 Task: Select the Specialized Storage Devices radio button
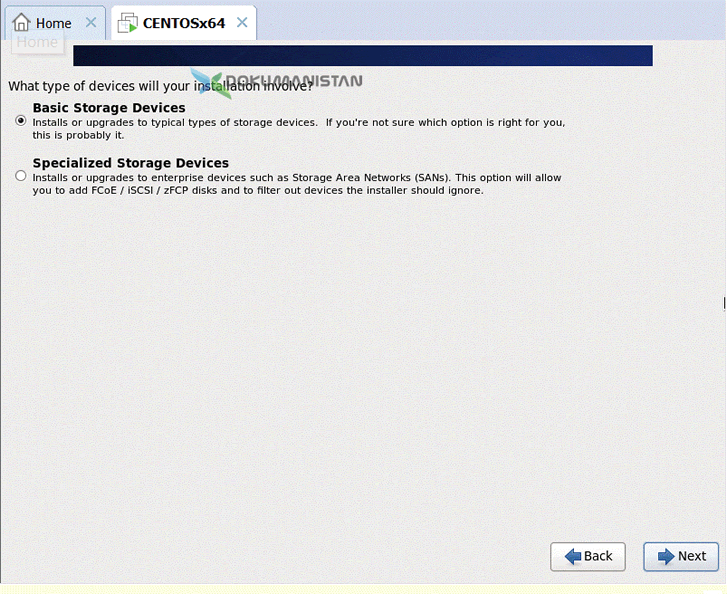tap(20, 176)
